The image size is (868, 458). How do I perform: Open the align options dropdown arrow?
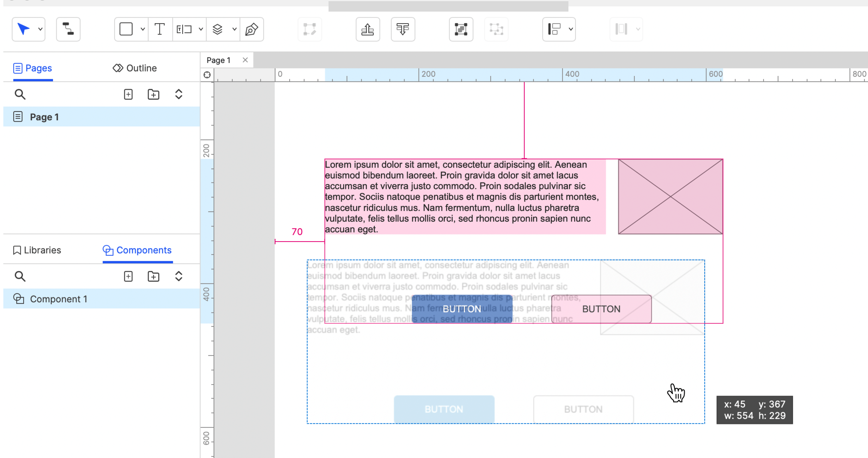(571, 29)
